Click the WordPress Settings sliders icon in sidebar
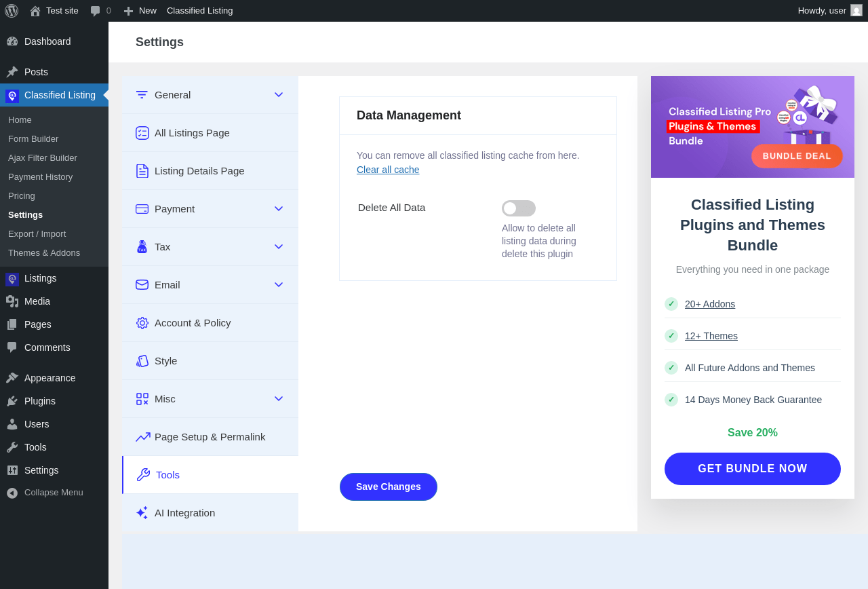This screenshot has width=868, height=589. (x=12, y=470)
